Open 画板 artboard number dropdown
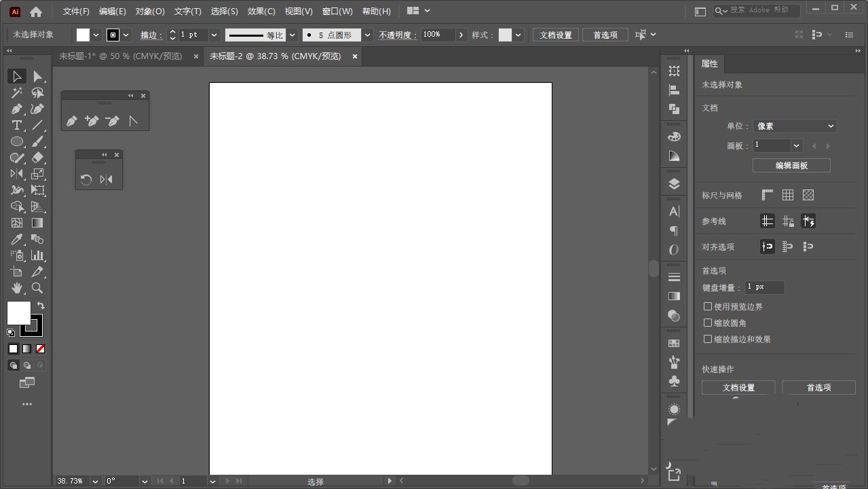Viewport: 868px width, 489px height. tap(797, 145)
